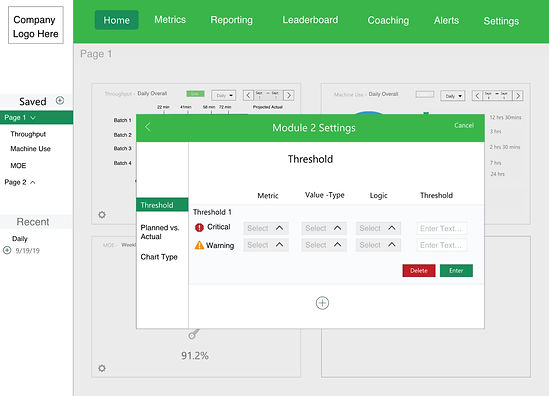Image resolution: width=549 pixels, height=396 pixels.
Task: Open the Settings tab
Action: point(501,21)
